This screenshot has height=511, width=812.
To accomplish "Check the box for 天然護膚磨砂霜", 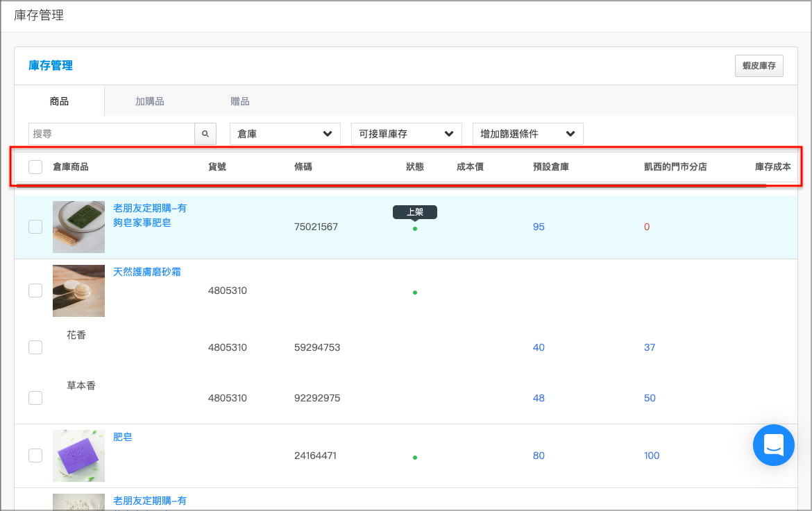I will click(35, 291).
